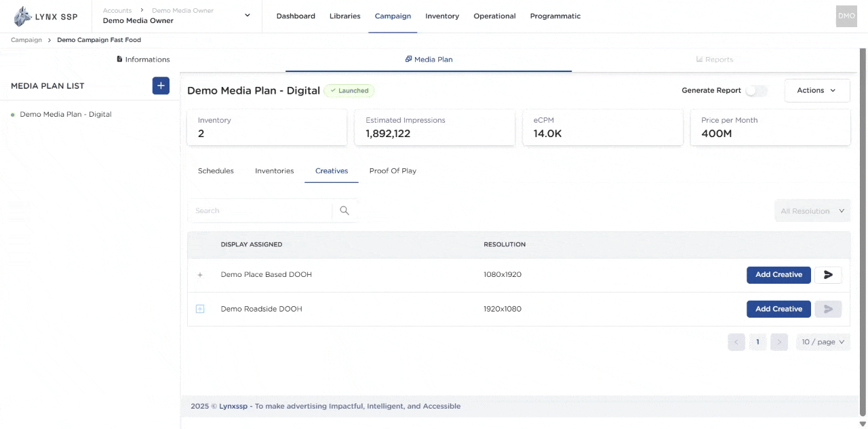This screenshot has height=429, width=868.
Task: Click the DMO user avatar
Action: (846, 16)
